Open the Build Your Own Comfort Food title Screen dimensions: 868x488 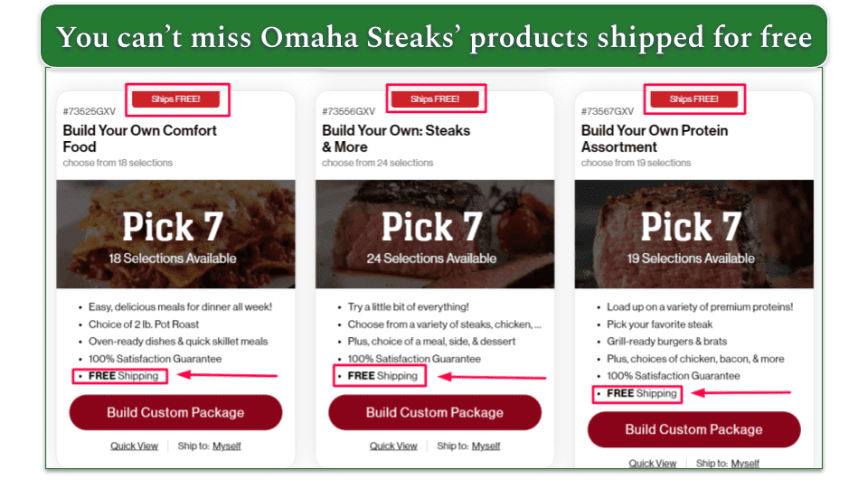point(139,138)
